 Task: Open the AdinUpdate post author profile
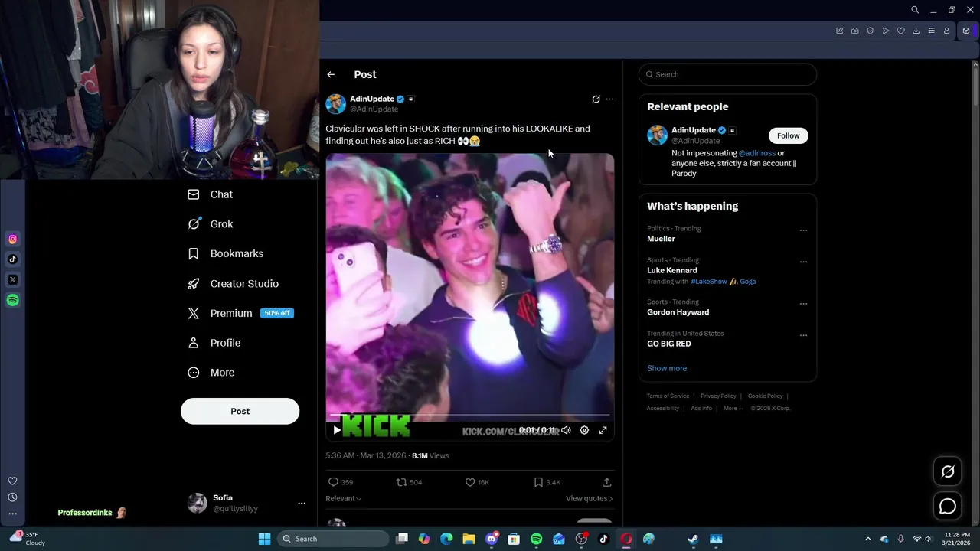click(x=371, y=99)
